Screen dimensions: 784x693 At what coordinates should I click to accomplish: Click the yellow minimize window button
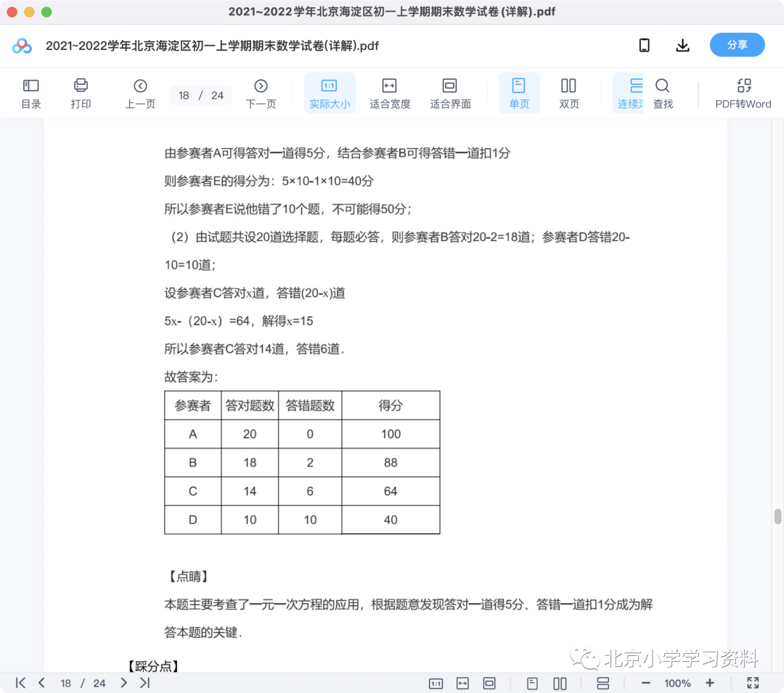(x=29, y=12)
